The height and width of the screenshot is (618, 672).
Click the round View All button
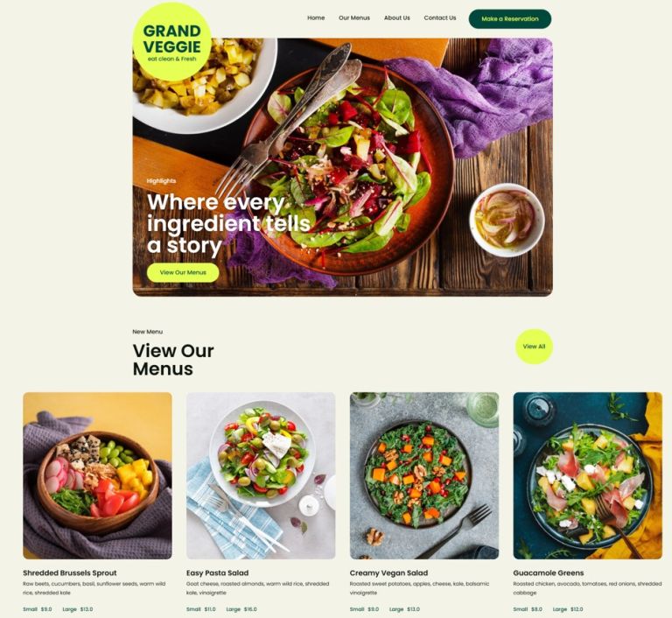[x=534, y=347]
